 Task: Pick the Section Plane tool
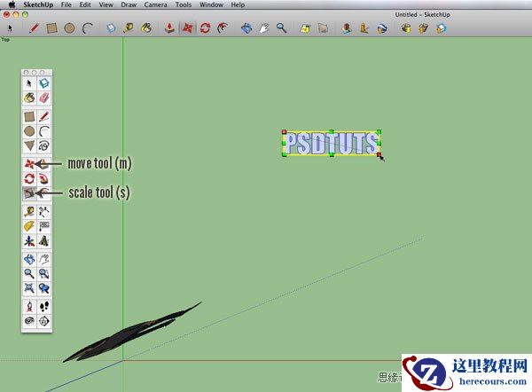[44, 321]
